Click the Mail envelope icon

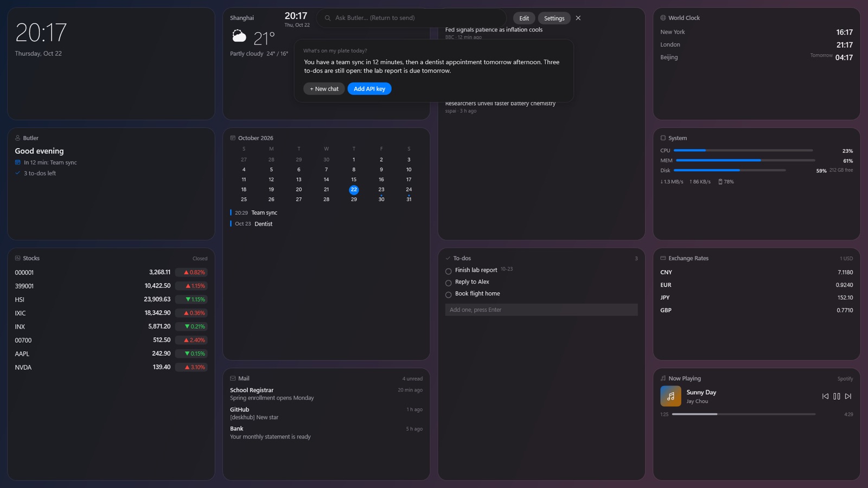click(233, 378)
